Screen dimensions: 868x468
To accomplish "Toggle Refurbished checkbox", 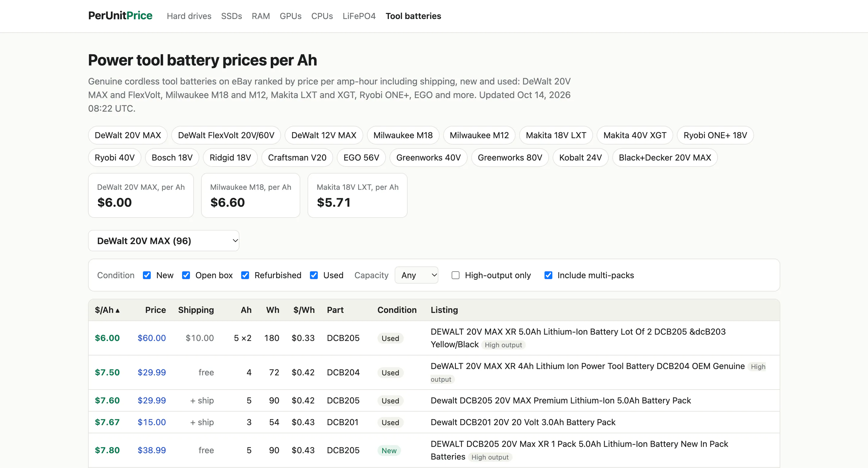I will point(245,275).
